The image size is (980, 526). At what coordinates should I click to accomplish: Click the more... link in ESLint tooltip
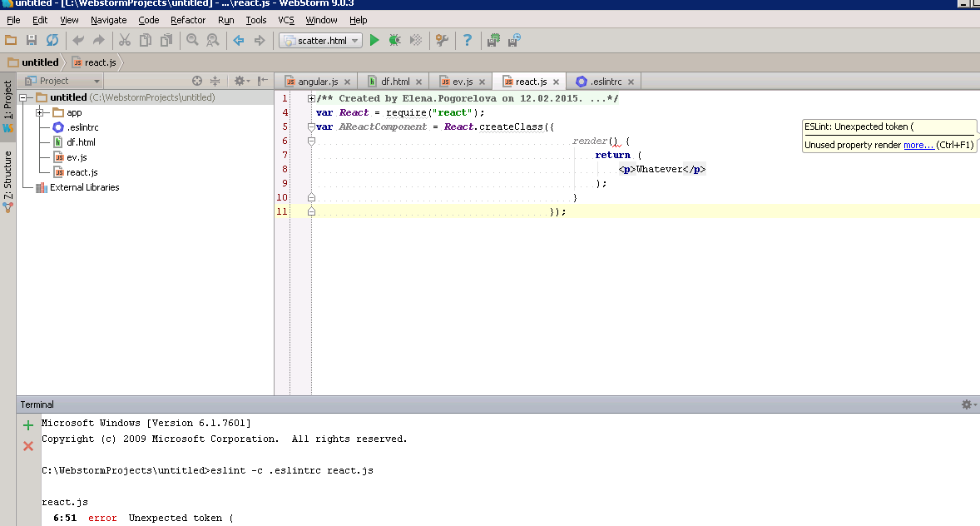point(918,145)
